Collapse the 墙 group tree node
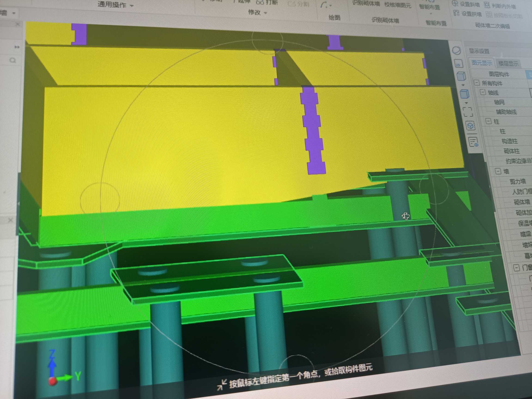This screenshot has width=532, height=399. 498,171
